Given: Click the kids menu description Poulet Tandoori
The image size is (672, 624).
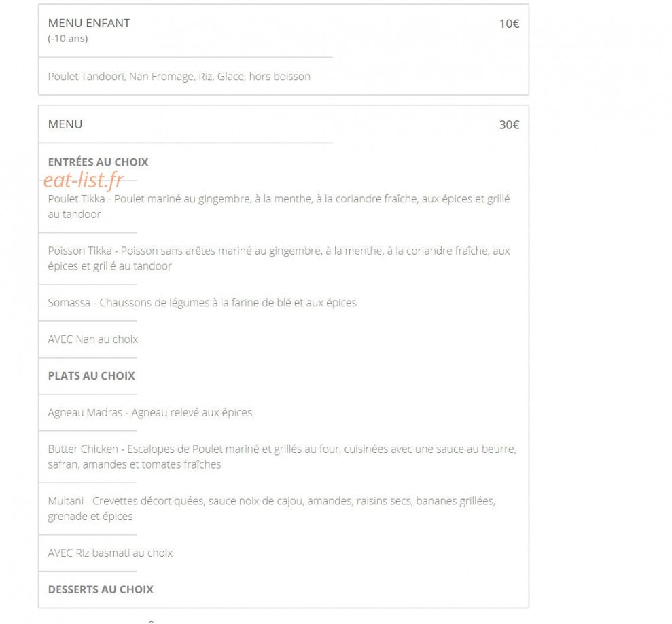Looking at the screenshot, I should tap(179, 76).
